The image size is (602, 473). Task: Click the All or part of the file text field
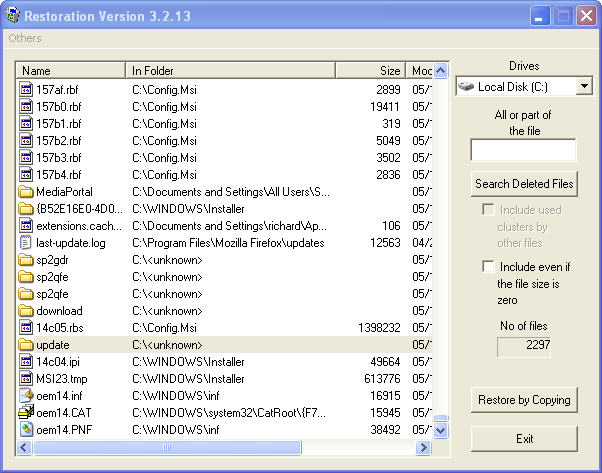pos(523,150)
